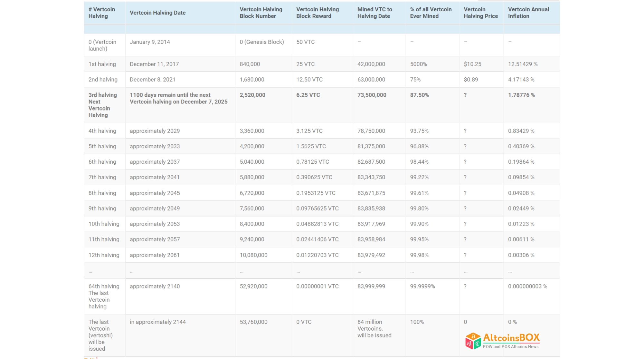This screenshot has height=359, width=644.
Task: Select 'approximately 2053' date cell
Action: pyautogui.click(x=155, y=224)
